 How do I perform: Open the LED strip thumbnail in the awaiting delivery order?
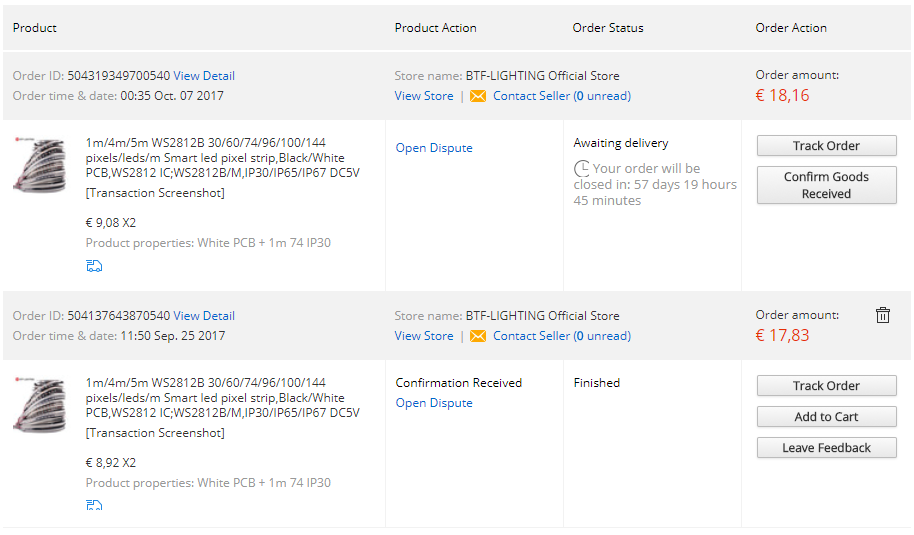[39, 165]
